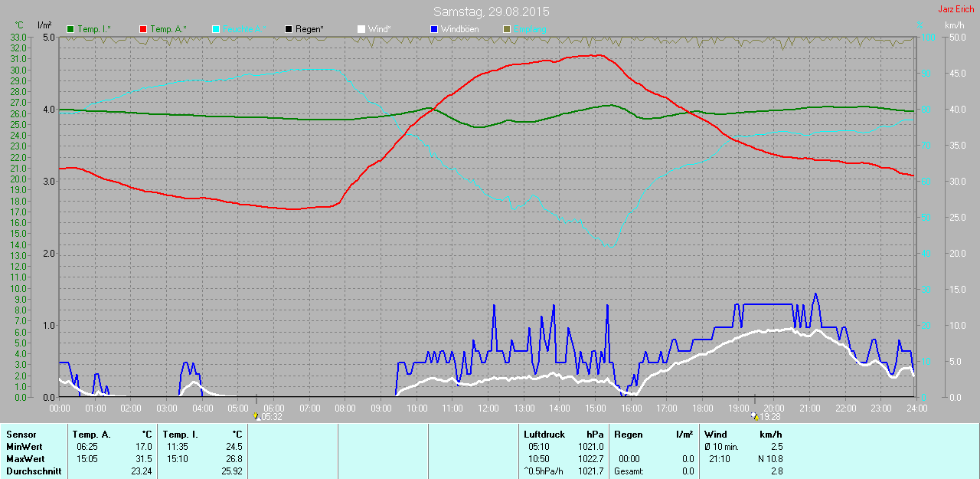Click the green Temp. I. legend swatch
The width and height of the screenshot is (980, 479).
[71, 29]
